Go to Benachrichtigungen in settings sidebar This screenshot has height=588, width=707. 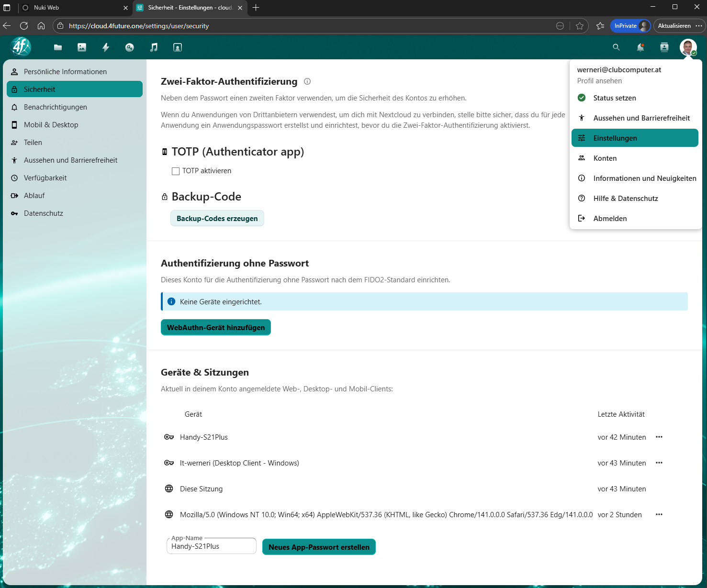click(x=56, y=107)
